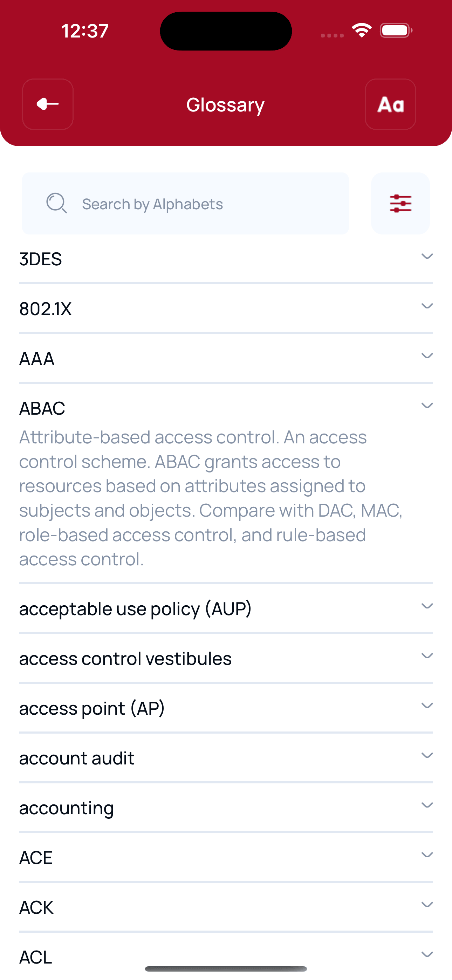The image size is (452, 980).
Task: Expand the access control vestibules chevron
Action: (x=427, y=656)
